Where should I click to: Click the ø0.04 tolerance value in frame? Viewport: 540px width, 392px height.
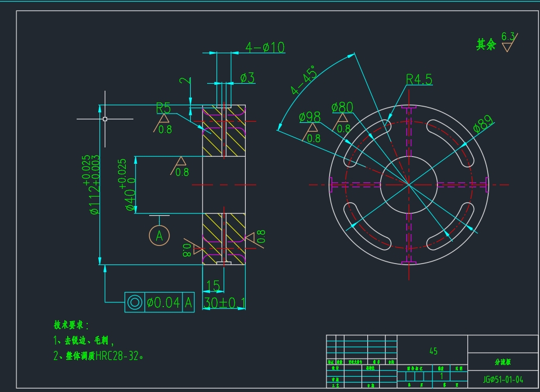[x=163, y=302]
